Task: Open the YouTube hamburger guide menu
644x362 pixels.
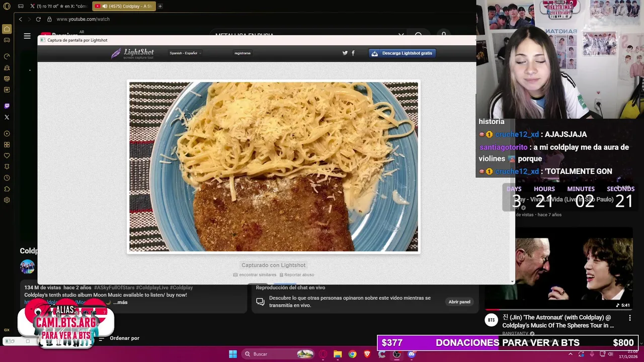Action: (27, 36)
